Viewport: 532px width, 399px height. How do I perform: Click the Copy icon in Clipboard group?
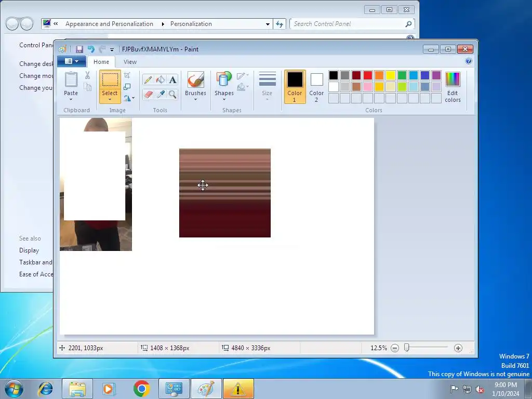(x=87, y=87)
